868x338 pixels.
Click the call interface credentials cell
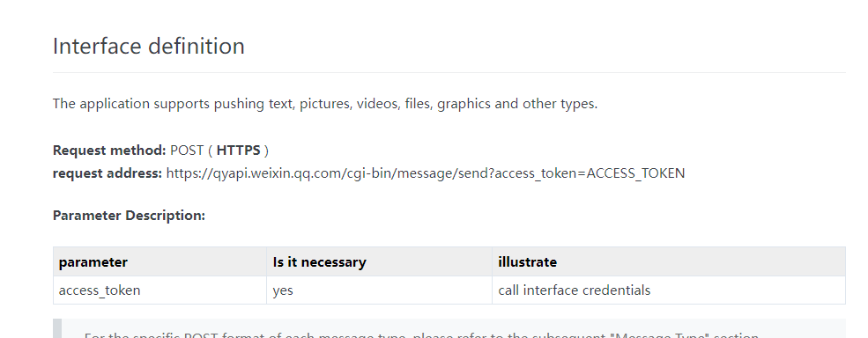pos(669,290)
